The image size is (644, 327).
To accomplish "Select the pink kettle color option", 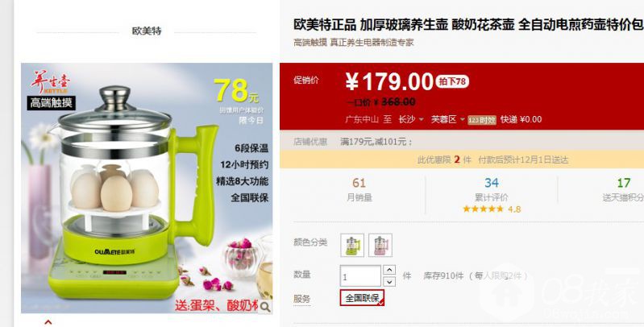I will [380, 245].
